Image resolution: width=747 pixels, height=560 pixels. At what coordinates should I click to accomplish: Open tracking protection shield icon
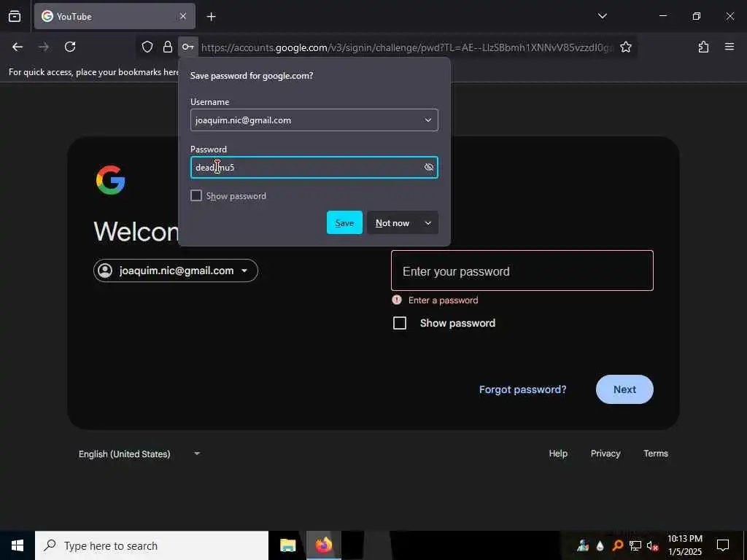pos(147,47)
